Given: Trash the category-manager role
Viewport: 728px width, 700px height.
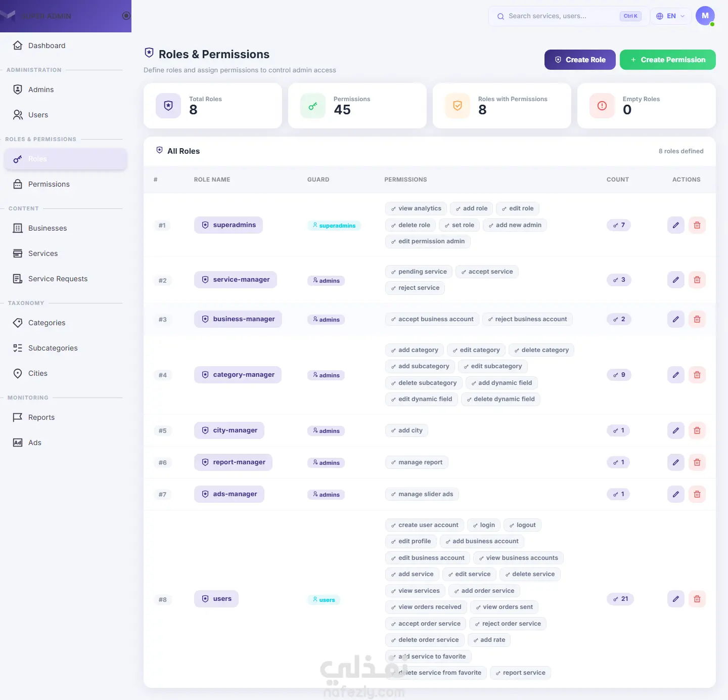Looking at the screenshot, I should tap(697, 375).
